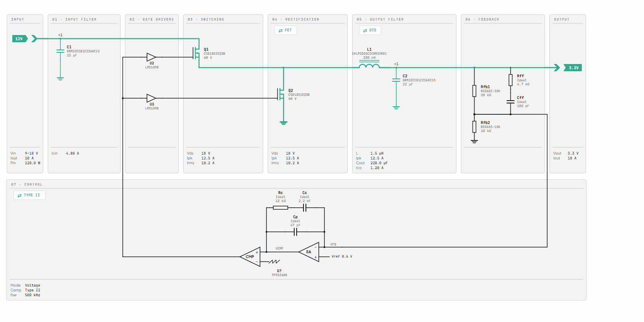Click the Cout 220.0 µF value

click(x=379, y=163)
